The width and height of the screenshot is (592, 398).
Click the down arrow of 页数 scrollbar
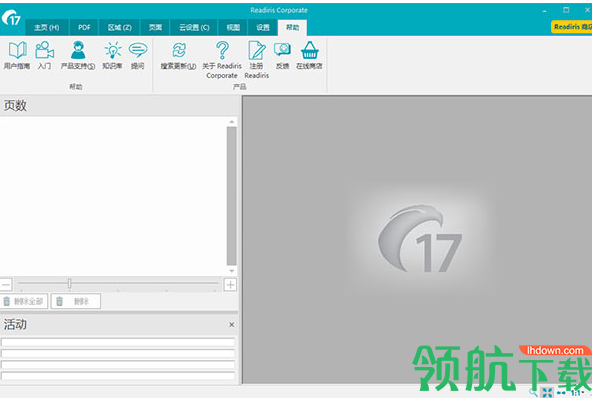(231, 271)
